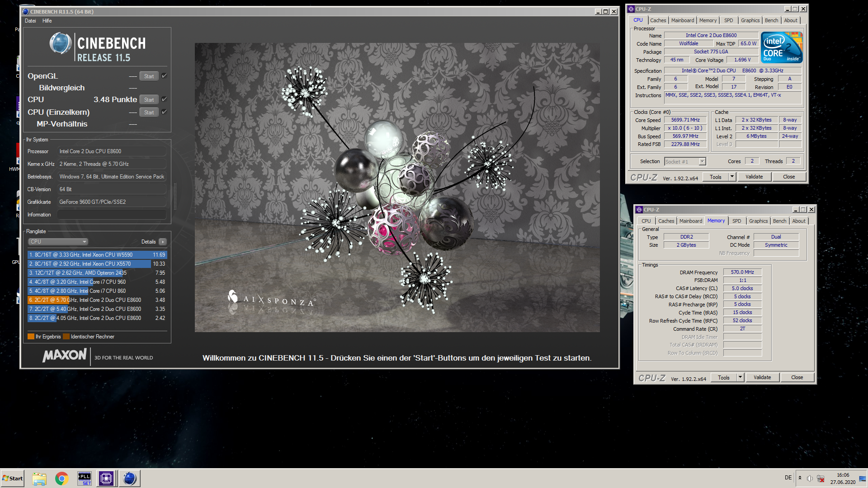Click the Intel Core 2 Duo badge
Image resolution: width=868 pixels, height=488 pixels.
coord(782,47)
